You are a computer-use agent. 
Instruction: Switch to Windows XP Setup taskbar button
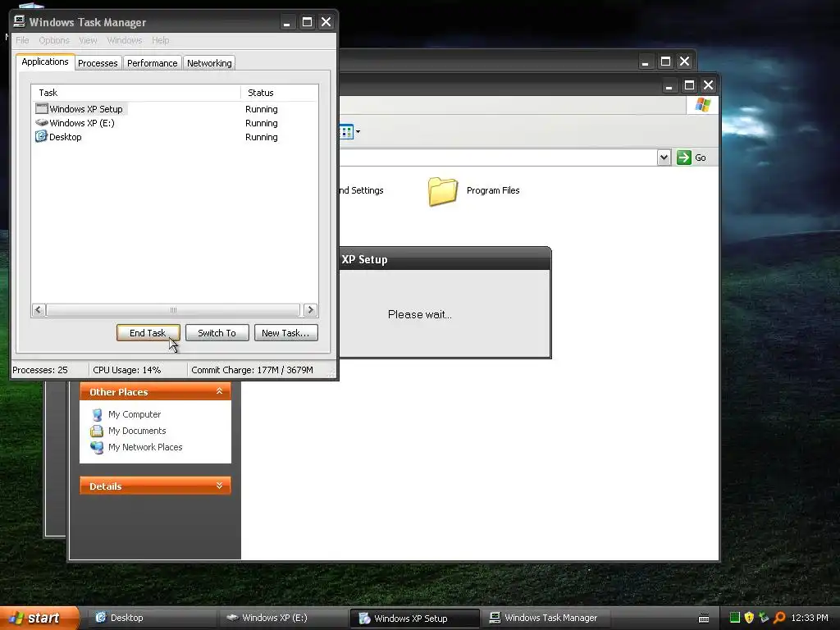(414, 619)
